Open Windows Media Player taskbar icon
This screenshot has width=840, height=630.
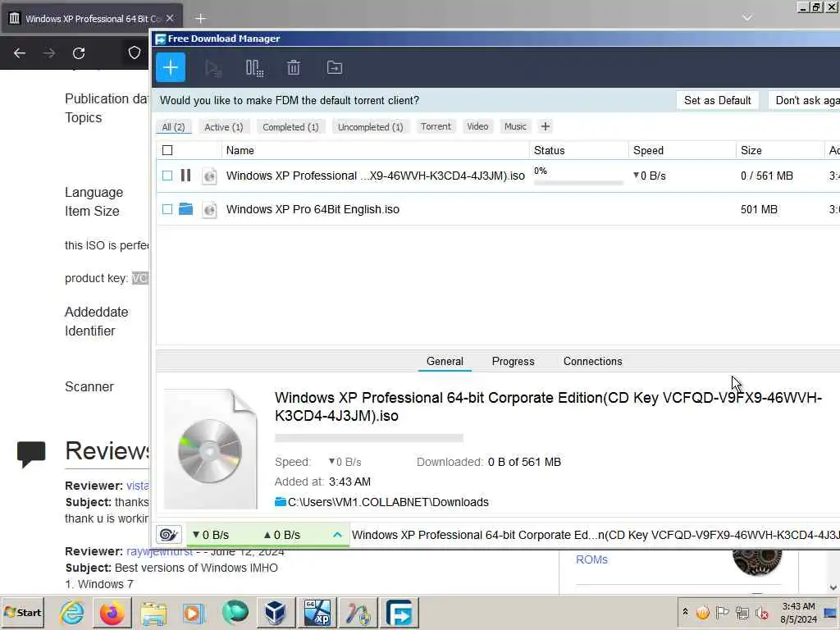(194, 612)
